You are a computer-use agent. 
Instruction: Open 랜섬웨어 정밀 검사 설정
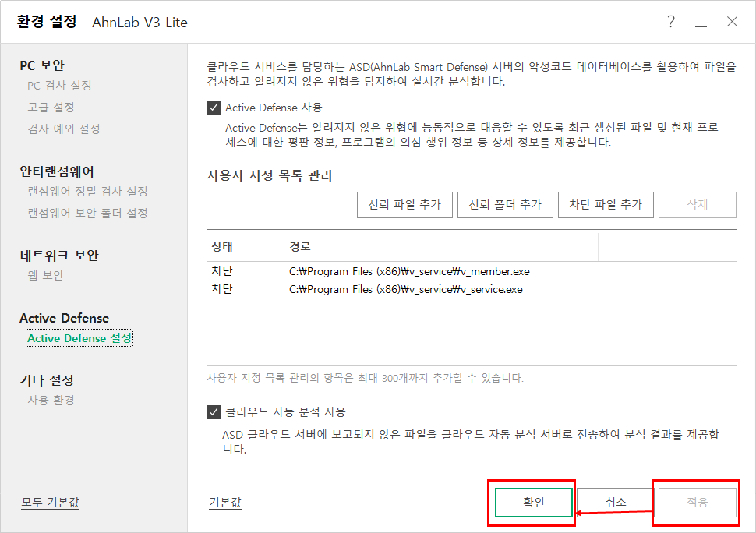(87, 192)
